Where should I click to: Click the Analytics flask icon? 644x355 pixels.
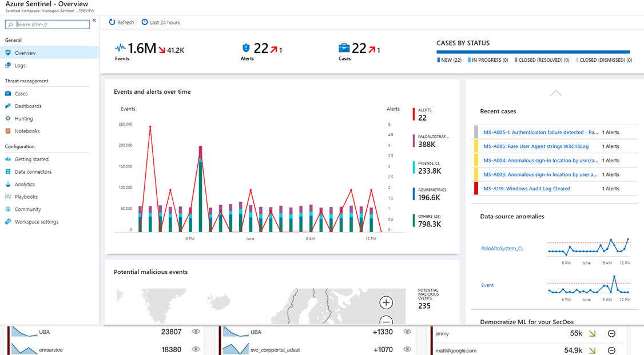point(8,184)
